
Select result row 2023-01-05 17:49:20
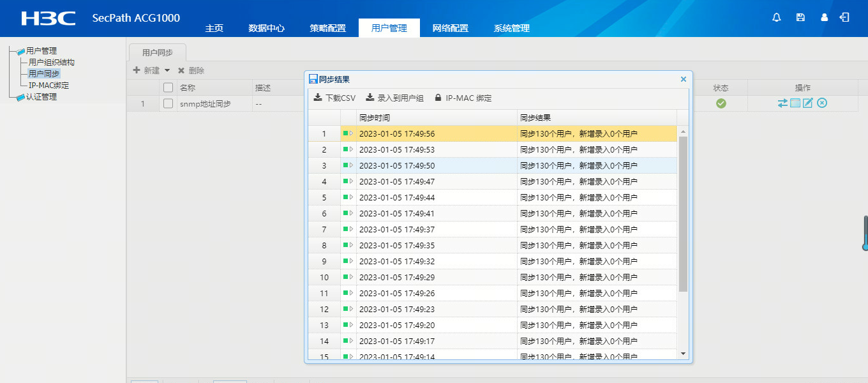pyautogui.click(x=493, y=325)
